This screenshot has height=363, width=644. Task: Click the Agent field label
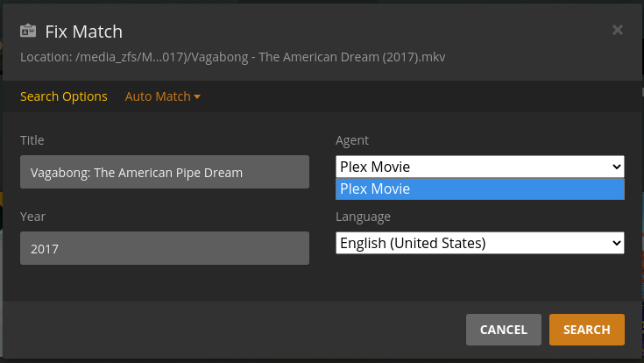click(x=352, y=140)
